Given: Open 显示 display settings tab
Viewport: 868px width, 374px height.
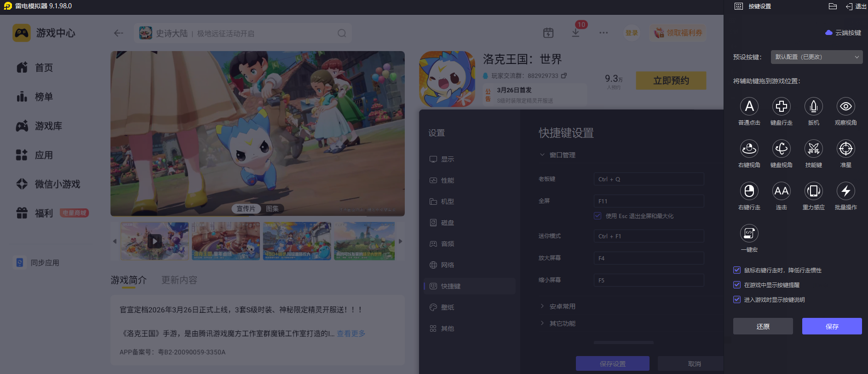Looking at the screenshot, I should [469, 159].
